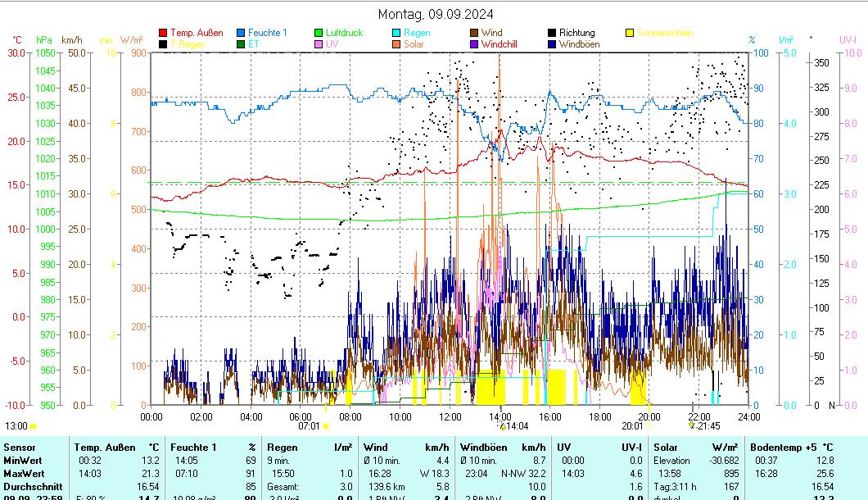Click the marker icon at 21:45

point(691,425)
